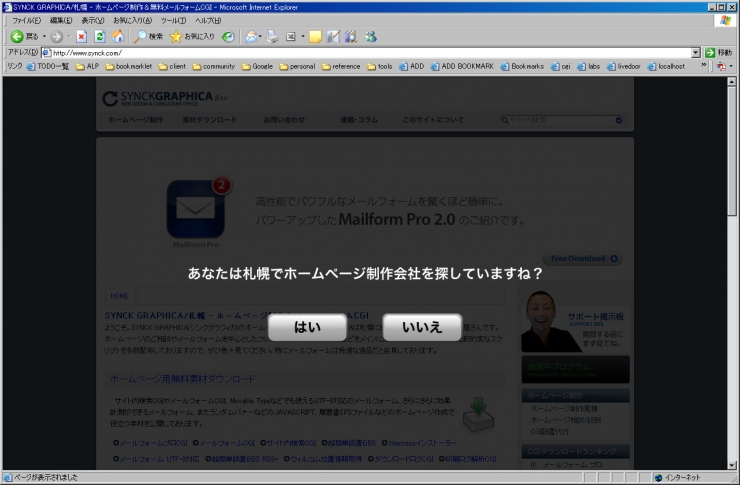The height and width of the screenshot is (485, 740).
Task: Open the ツール(T) menu
Action: (x=173, y=20)
